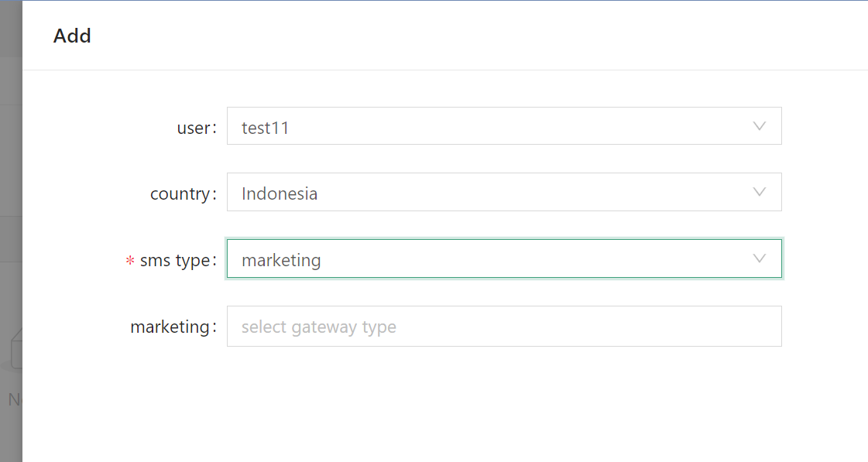Click the "country:" field label

pos(183,193)
